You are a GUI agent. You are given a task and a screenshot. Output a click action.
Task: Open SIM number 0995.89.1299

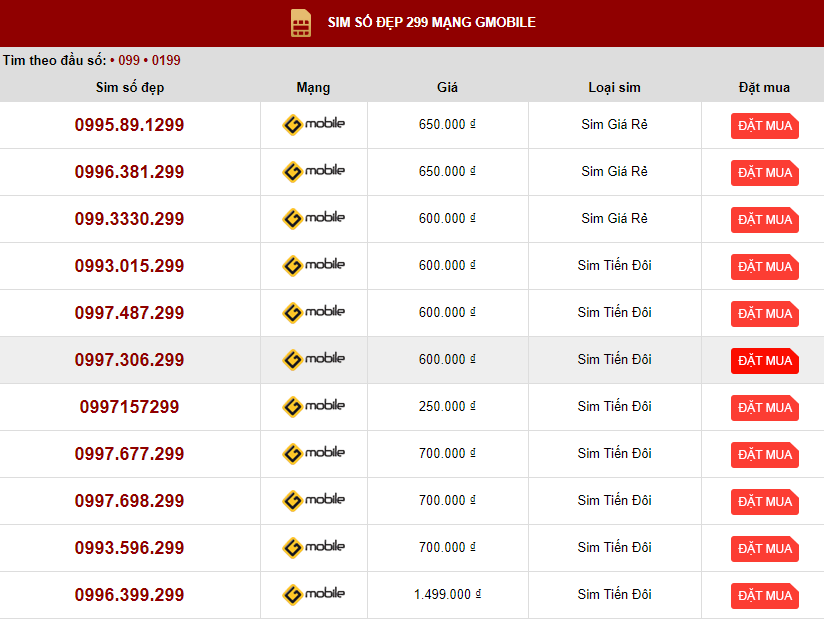pos(129,125)
